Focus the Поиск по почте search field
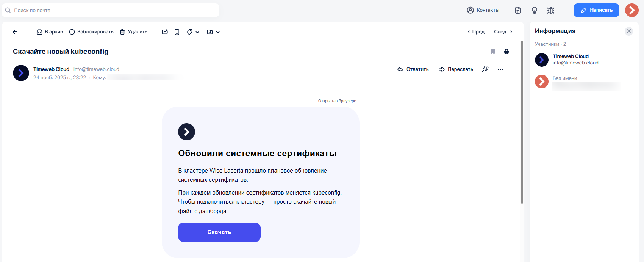The image size is (644, 262). point(114,10)
